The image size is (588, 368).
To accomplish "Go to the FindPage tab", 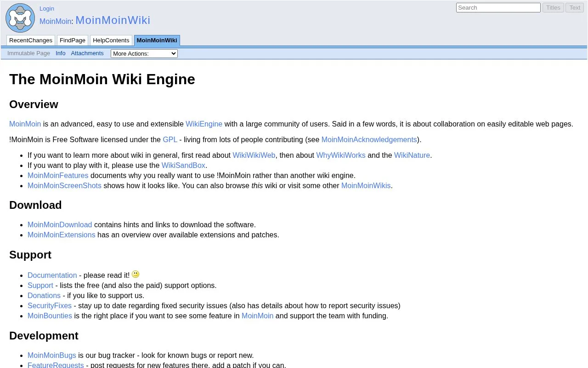I will tap(73, 40).
